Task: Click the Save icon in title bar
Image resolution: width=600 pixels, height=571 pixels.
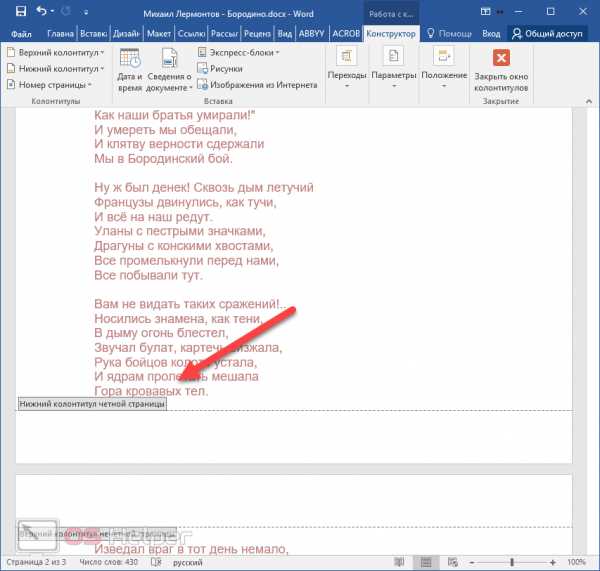Action: tap(21, 11)
